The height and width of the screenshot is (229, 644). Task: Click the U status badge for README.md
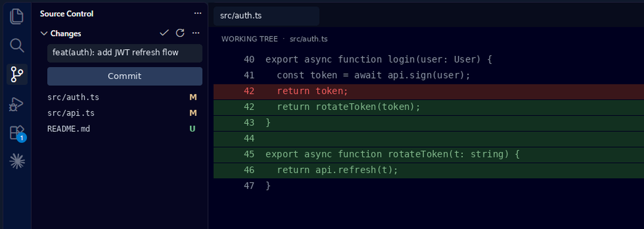pos(192,129)
